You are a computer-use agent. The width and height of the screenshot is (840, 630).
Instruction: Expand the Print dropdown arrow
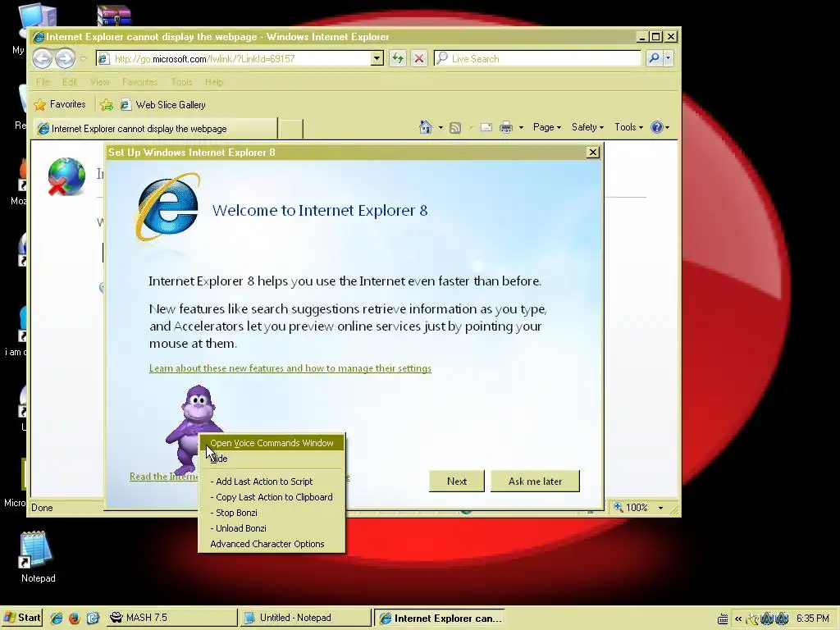[521, 127]
